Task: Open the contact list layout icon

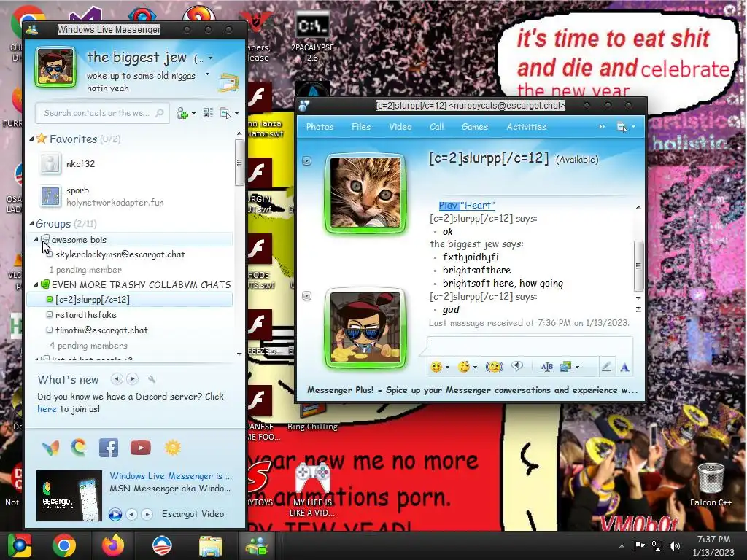Action: coord(208,113)
